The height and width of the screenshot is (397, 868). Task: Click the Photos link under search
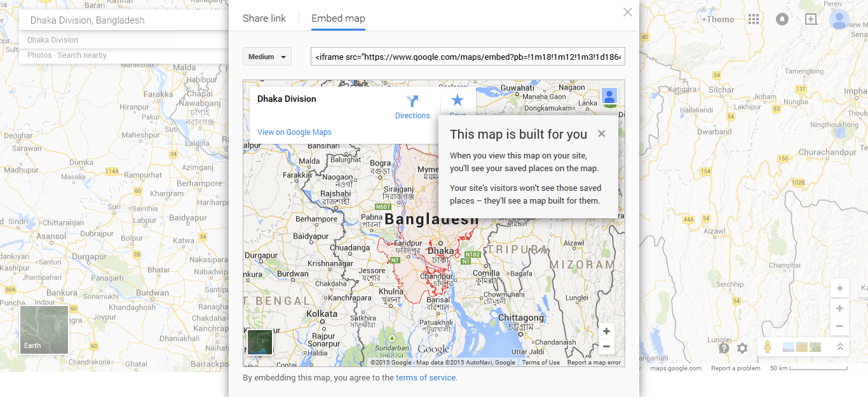[x=39, y=55]
